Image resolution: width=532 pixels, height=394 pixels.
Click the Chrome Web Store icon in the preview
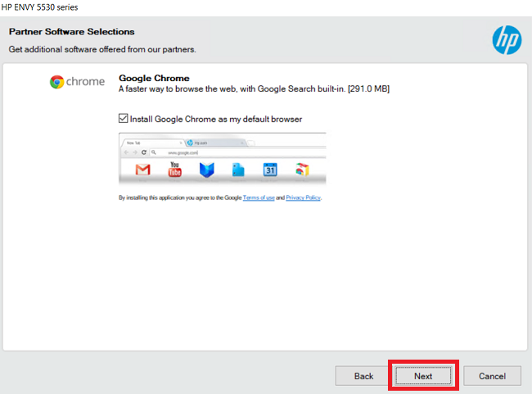(302, 170)
